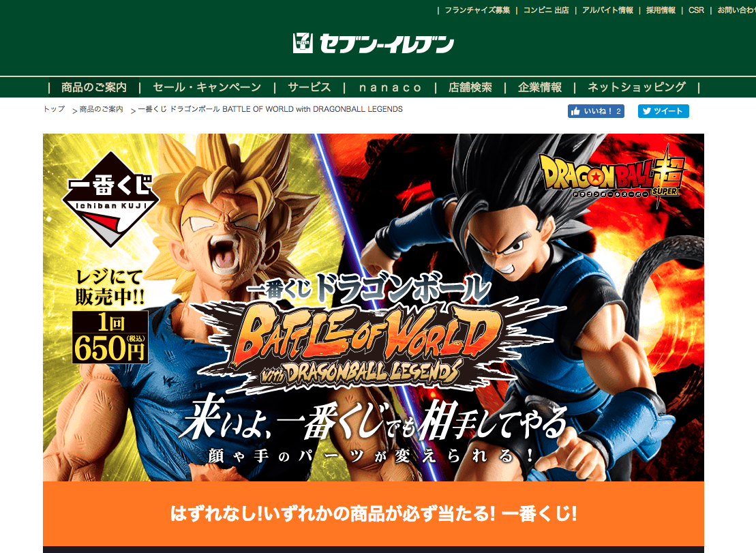756x553 pixels.
Task: Follow the お問い合わせ link in top bar
Action: (x=736, y=10)
